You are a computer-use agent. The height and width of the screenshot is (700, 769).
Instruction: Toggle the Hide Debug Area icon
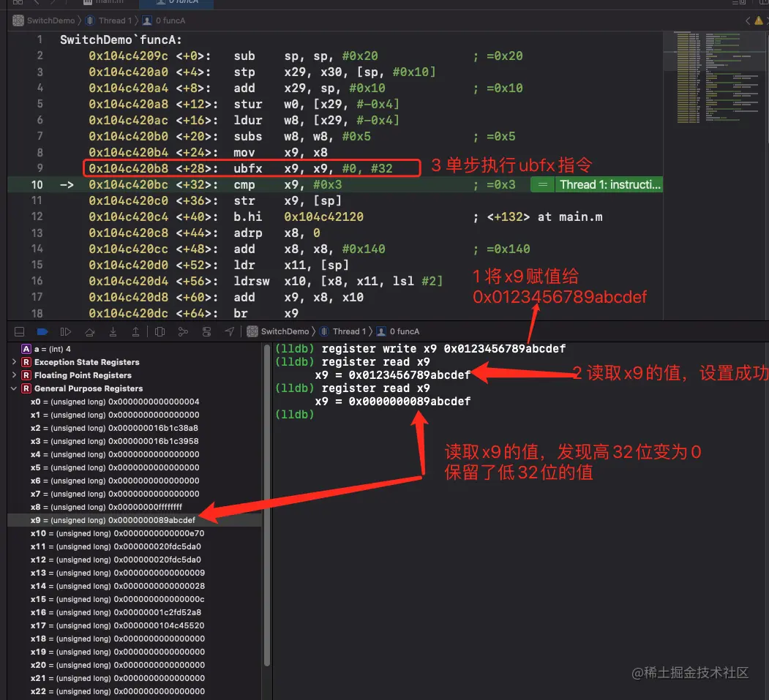coord(20,331)
